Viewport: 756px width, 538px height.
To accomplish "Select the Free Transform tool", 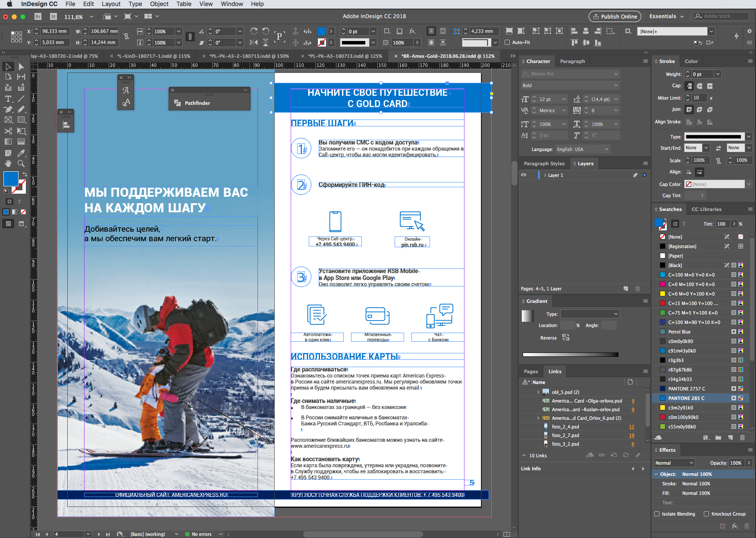I will (x=21, y=131).
